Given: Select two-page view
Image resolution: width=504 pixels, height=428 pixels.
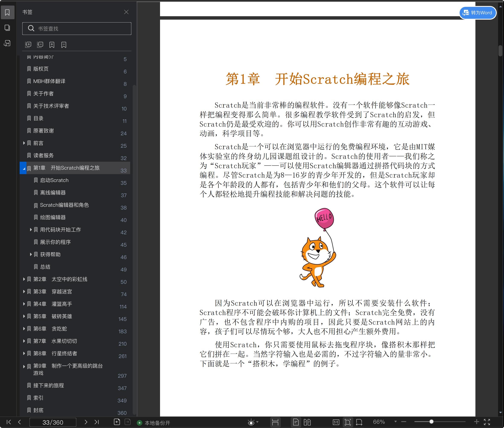Looking at the screenshot, I should pyautogui.click(x=307, y=422).
